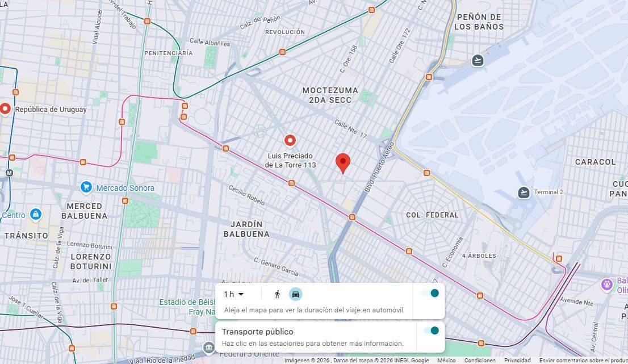
Task: Click the Mercado Sonora place label
Action: pyautogui.click(x=125, y=188)
